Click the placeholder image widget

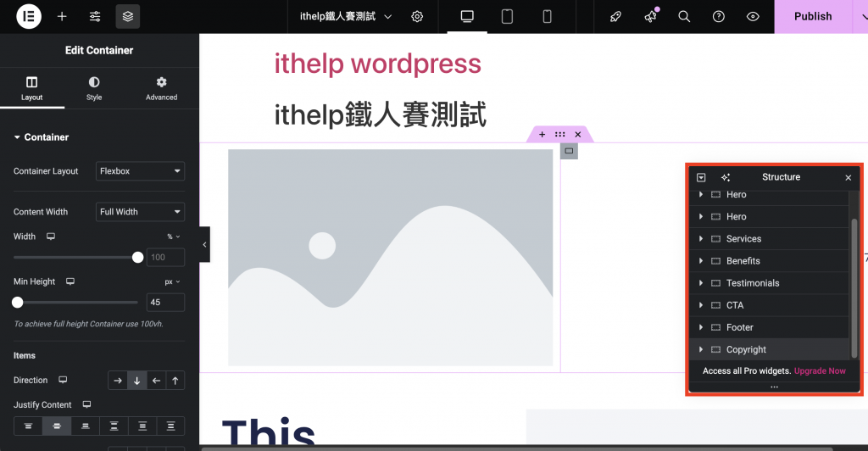(x=390, y=258)
